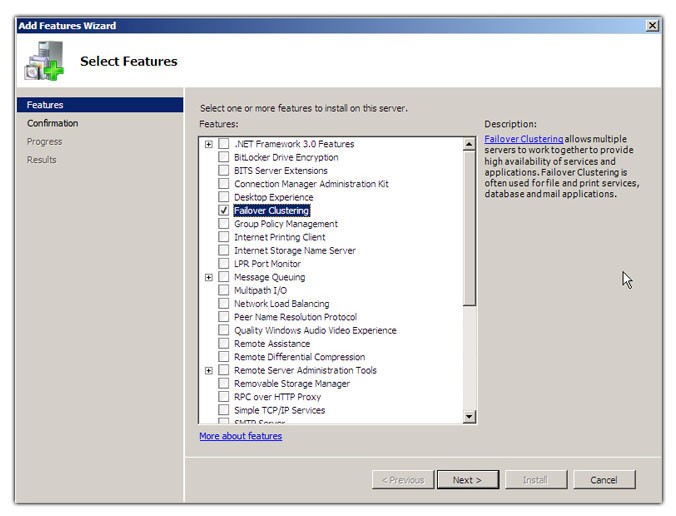676x516 pixels.
Task: Close the Add Features Wizard window
Action: [x=653, y=25]
